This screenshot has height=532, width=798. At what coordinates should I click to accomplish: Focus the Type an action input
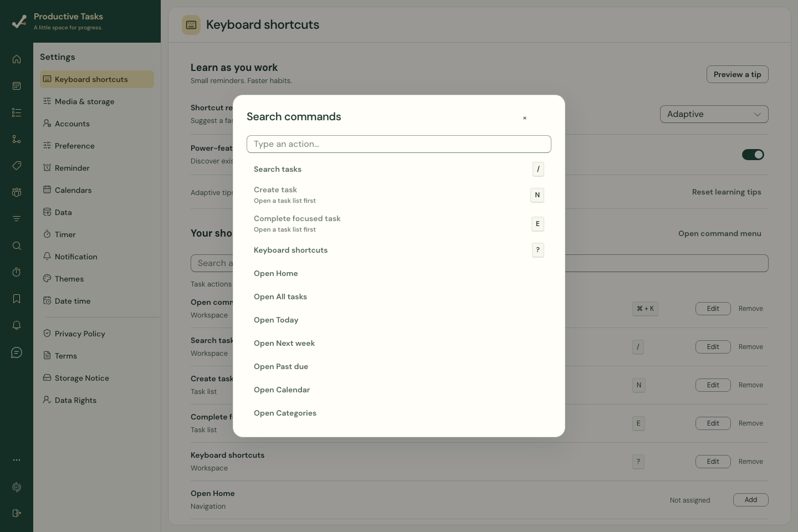point(399,144)
